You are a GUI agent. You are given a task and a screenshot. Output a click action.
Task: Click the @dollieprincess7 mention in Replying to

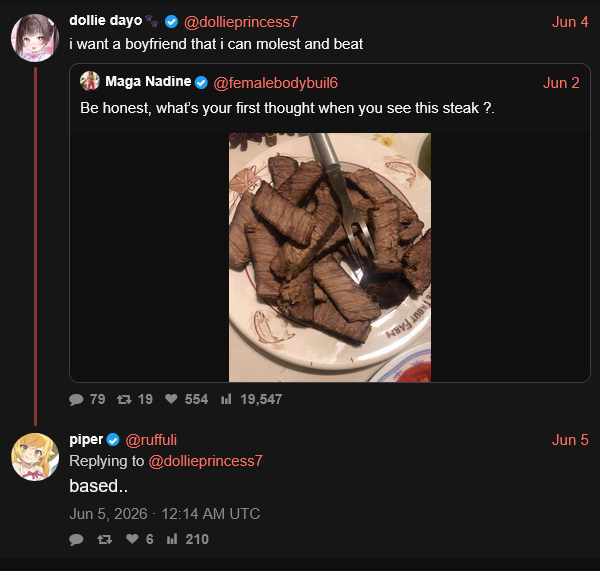point(205,461)
